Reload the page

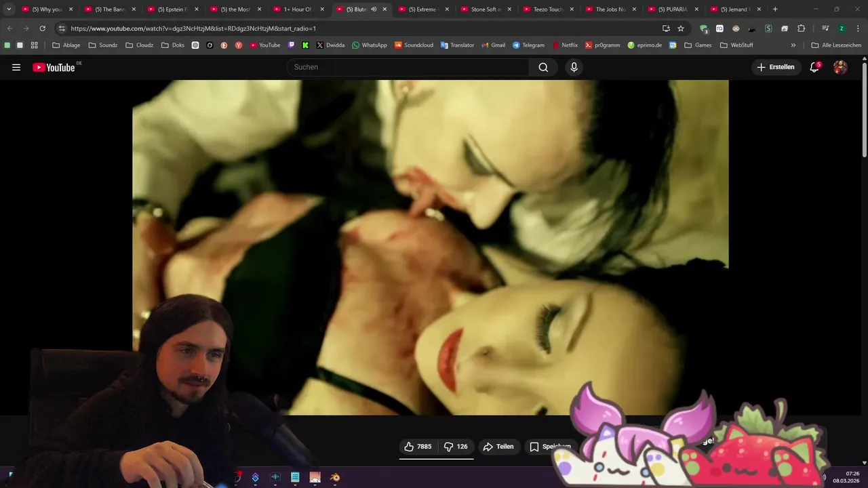(42, 28)
